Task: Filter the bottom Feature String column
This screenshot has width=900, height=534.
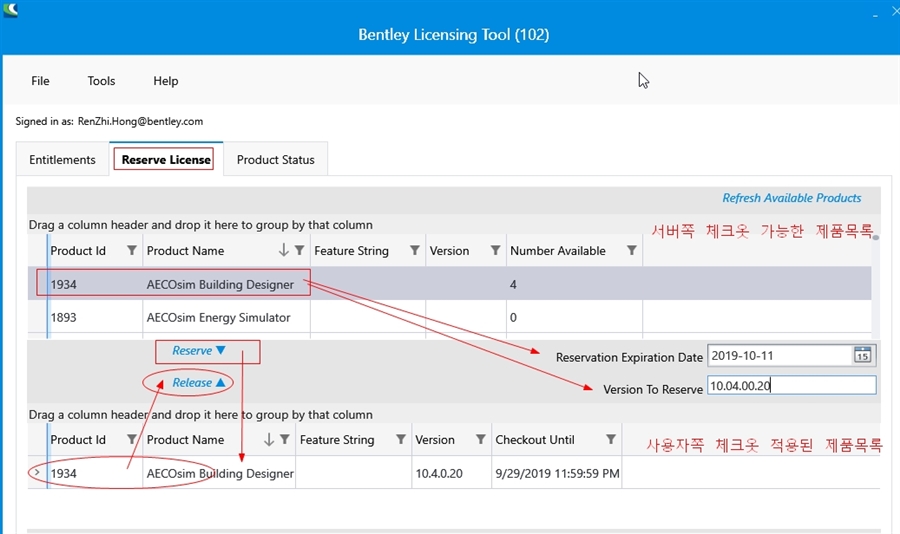Action: tap(400, 440)
